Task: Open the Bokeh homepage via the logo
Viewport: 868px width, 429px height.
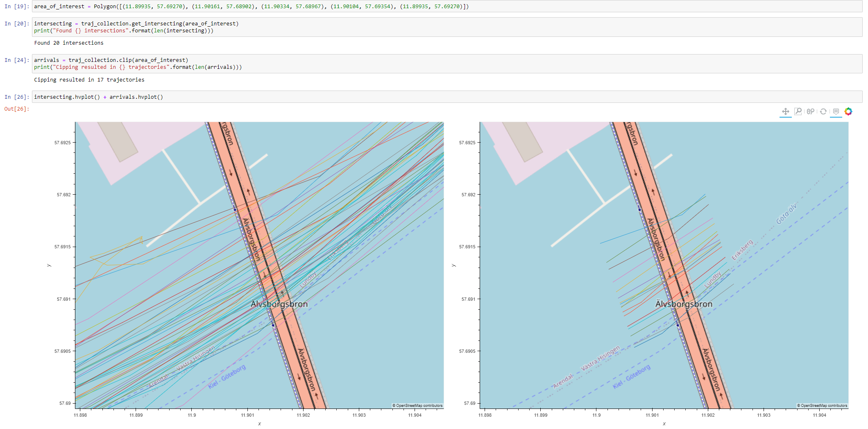Action: [848, 111]
